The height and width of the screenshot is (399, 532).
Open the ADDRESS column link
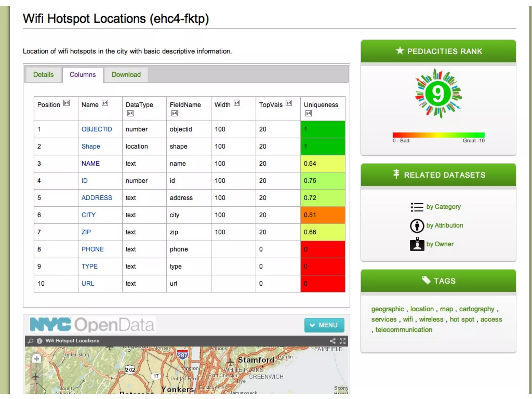tap(97, 198)
